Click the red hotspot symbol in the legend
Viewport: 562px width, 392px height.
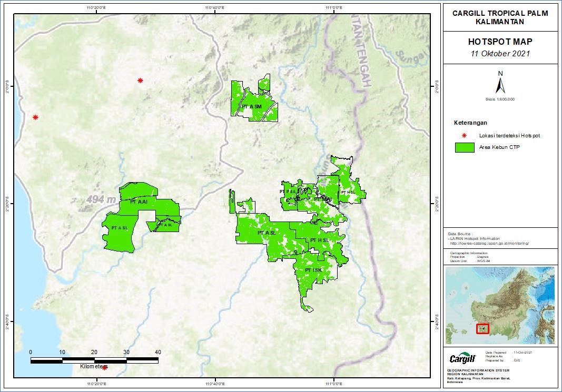click(x=464, y=136)
